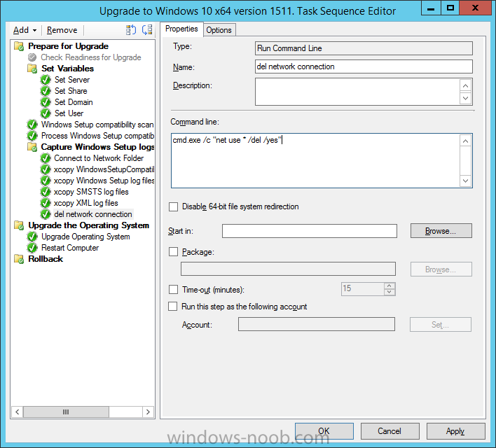Select the Check Readiness for Upgrade step
This screenshot has height=448, width=496.
coord(91,57)
